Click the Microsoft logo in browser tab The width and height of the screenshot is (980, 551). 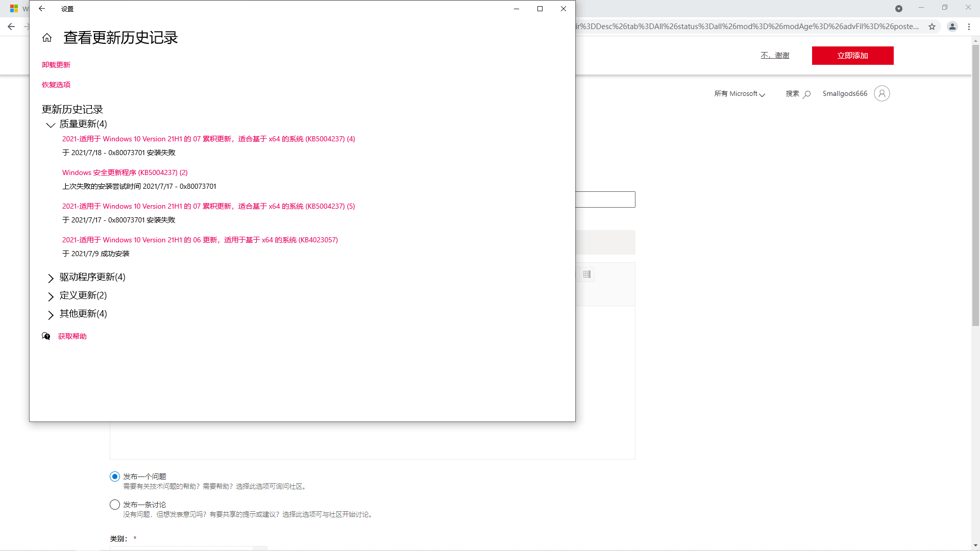pos(14,9)
